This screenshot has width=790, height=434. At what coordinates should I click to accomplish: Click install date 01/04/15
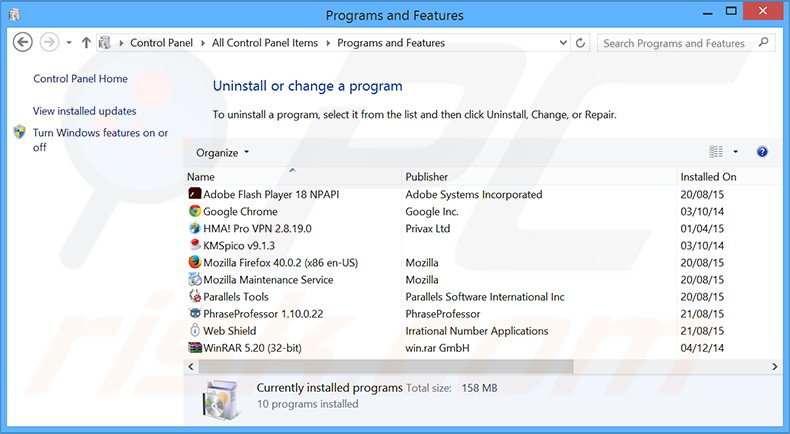pos(702,228)
